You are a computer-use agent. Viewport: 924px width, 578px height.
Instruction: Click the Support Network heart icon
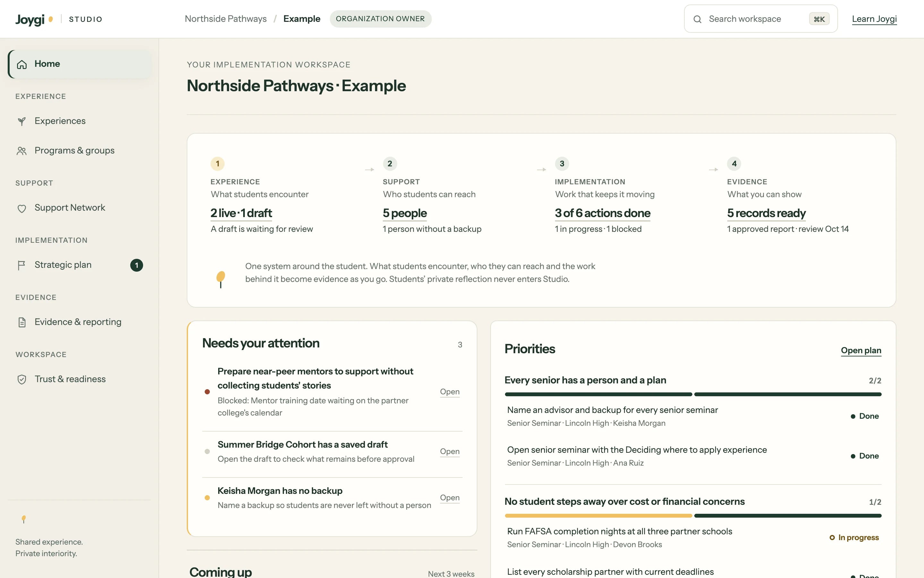22,208
